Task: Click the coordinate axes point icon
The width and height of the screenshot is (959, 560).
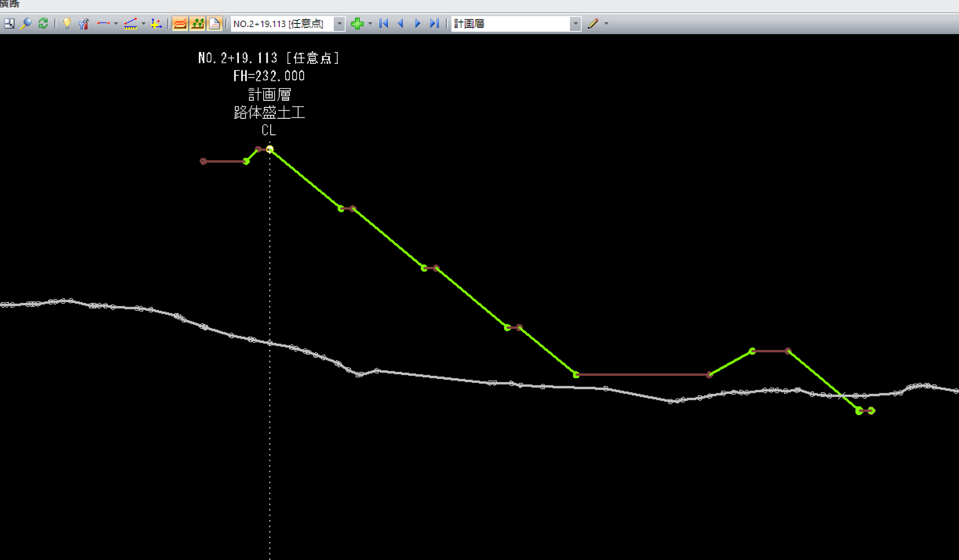Action: (156, 23)
